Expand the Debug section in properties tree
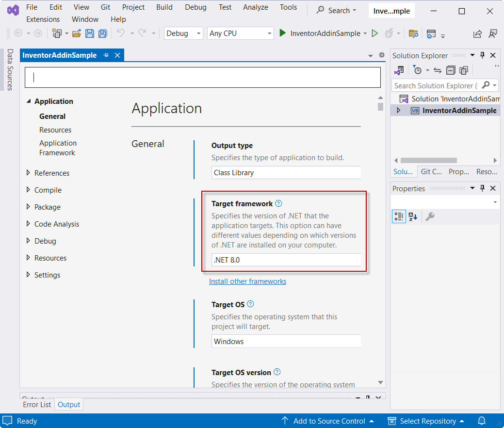 pyautogui.click(x=28, y=241)
